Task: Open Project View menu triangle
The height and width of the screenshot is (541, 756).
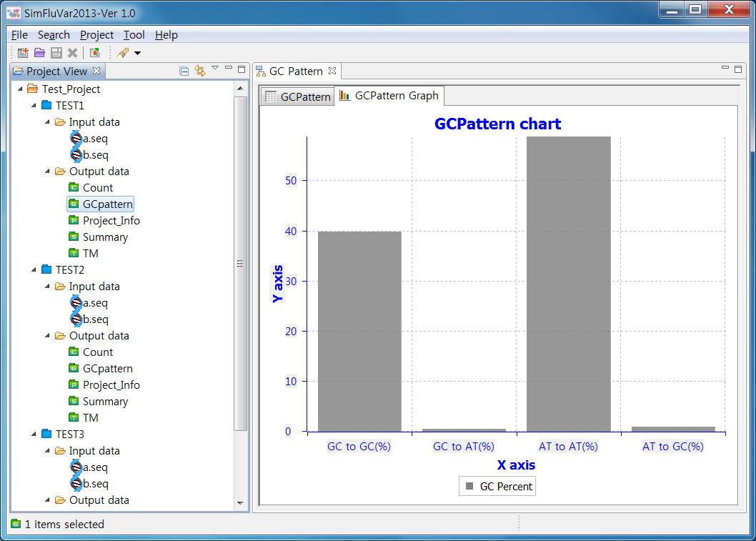Action: [x=215, y=69]
